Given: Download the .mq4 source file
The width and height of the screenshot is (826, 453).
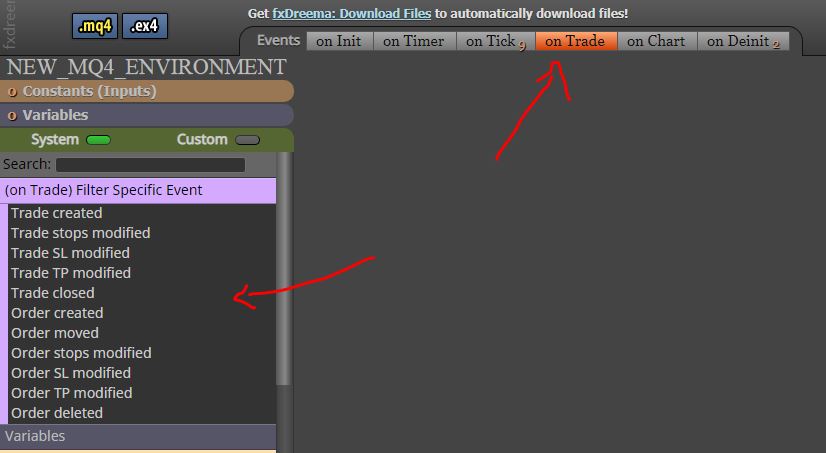Looking at the screenshot, I should coord(95,26).
